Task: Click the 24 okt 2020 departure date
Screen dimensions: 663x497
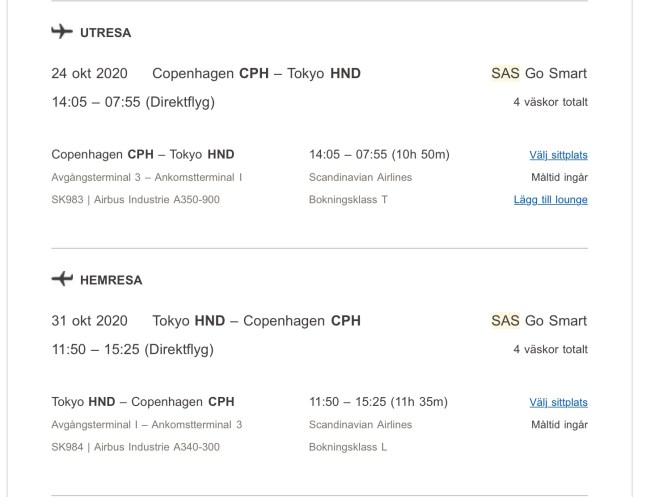Action: (x=89, y=73)
